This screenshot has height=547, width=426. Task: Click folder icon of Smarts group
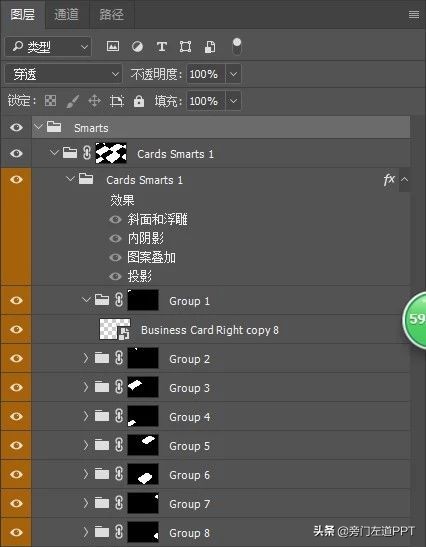54,127
